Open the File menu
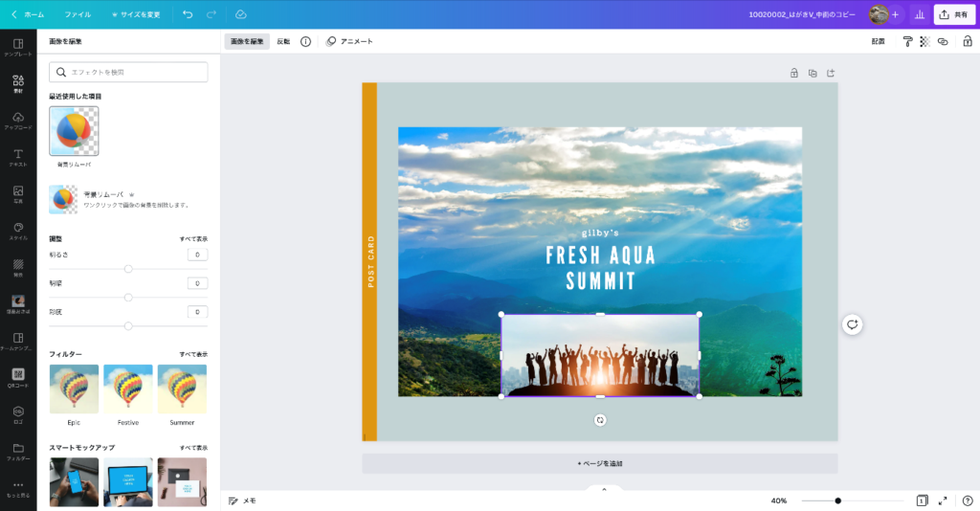 click(x=78, y=14)
